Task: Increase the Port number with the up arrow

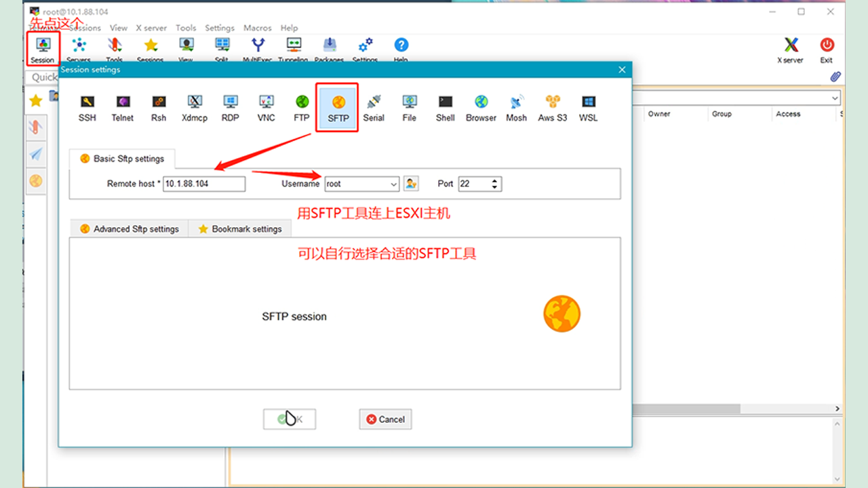Action: 495,180
